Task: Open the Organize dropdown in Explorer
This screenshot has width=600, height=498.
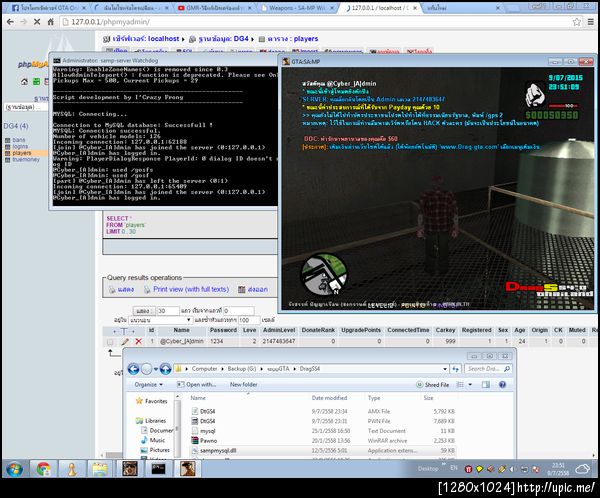Action: point(148,384)
